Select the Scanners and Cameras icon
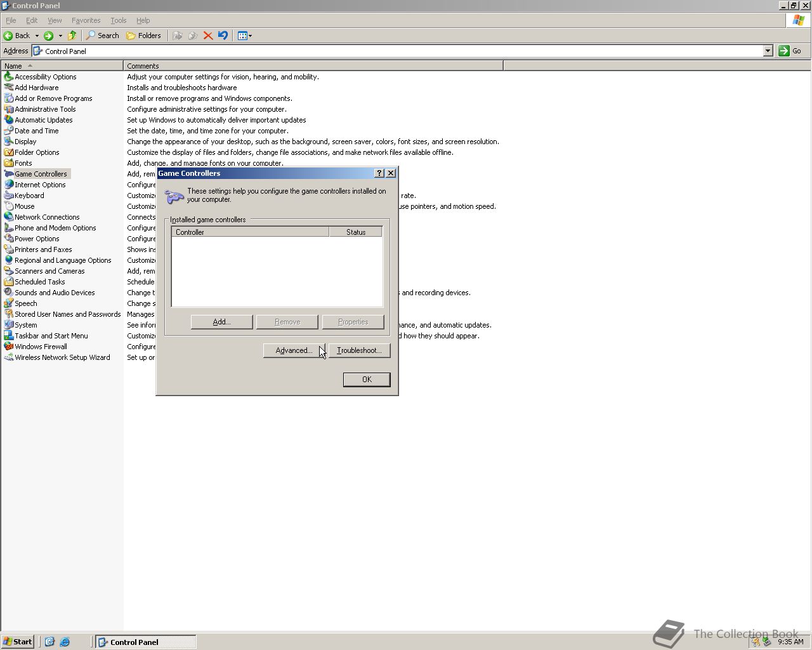The image size is (812, 650). [8, 271]
